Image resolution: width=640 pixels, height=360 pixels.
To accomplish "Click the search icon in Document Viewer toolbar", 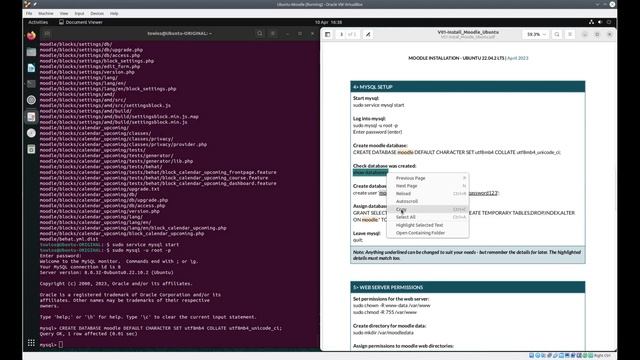I will (x=557, y=34).
